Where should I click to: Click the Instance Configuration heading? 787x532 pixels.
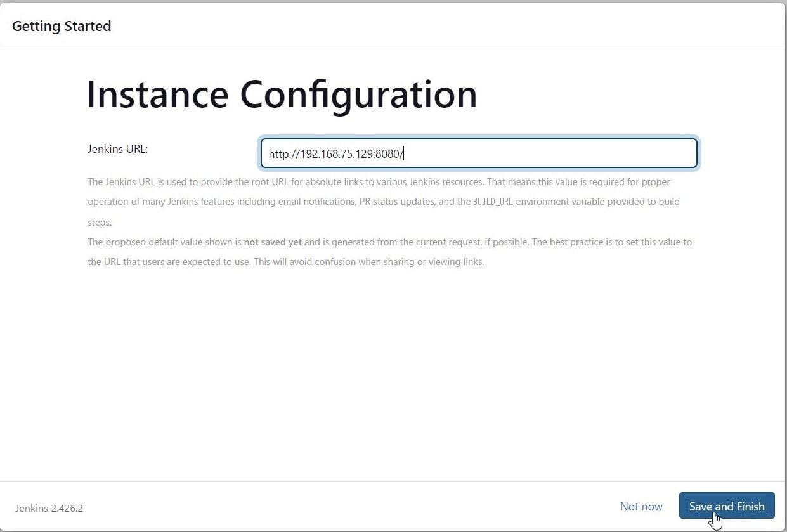pos(282,94)
